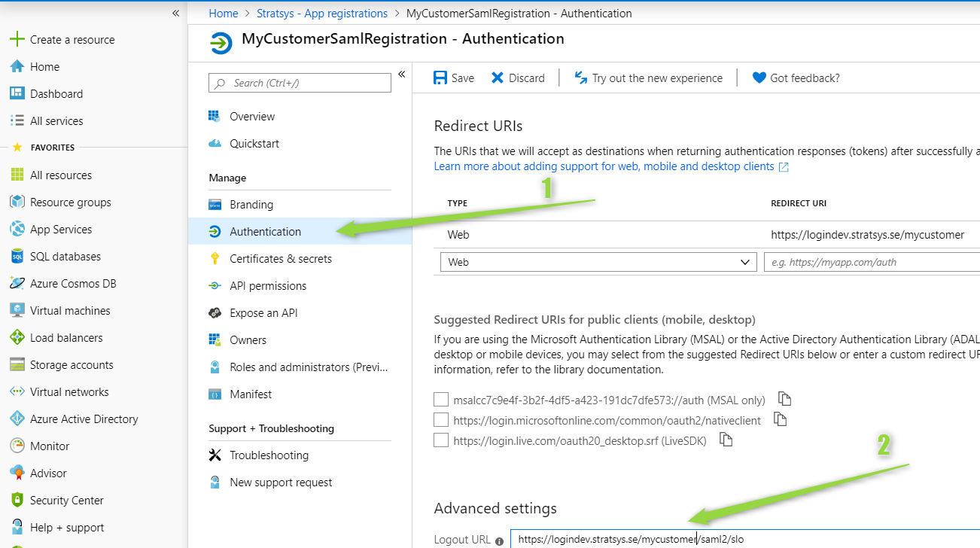Copy the MSAL auth redirect URI
Image resolution: width=980 pixels, height=548 pixels.
point(784,399)
